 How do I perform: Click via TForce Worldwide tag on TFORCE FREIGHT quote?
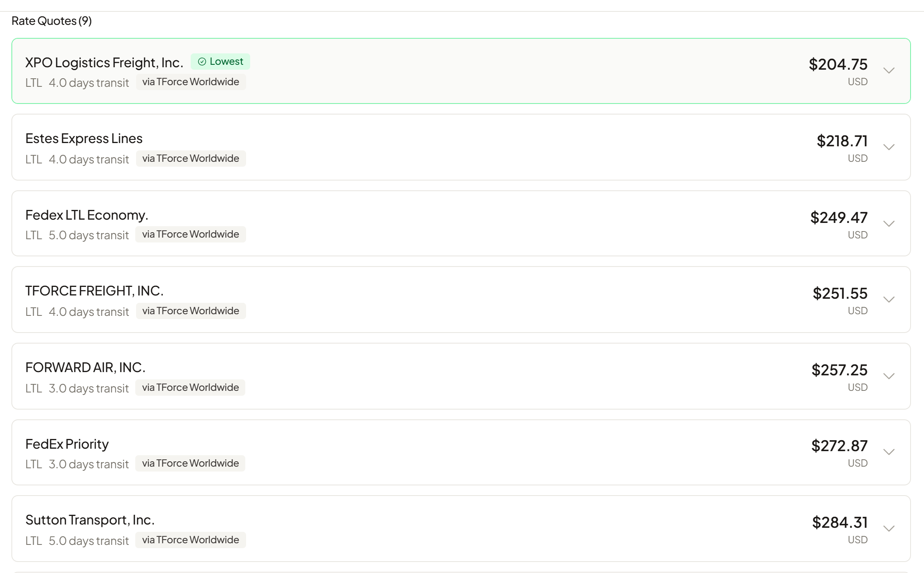(x=191, y=311)
